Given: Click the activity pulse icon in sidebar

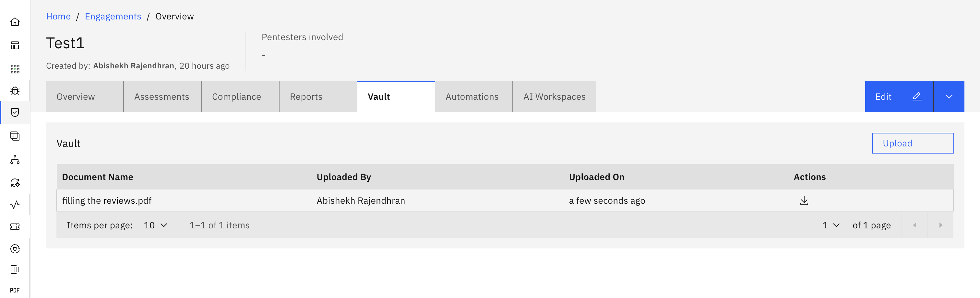Looking at the screenshot, I should pos(15,205).
